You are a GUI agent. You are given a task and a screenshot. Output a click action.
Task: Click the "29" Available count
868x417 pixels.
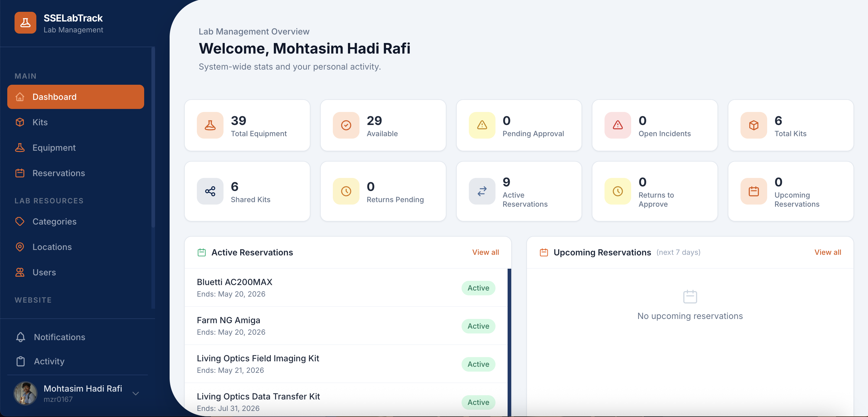374,120
